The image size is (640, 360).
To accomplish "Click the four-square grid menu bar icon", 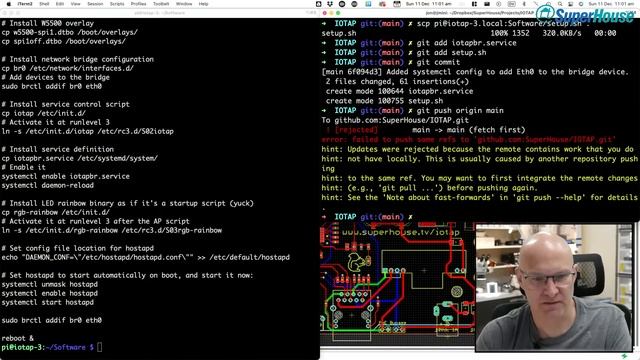I will [474, 4].
